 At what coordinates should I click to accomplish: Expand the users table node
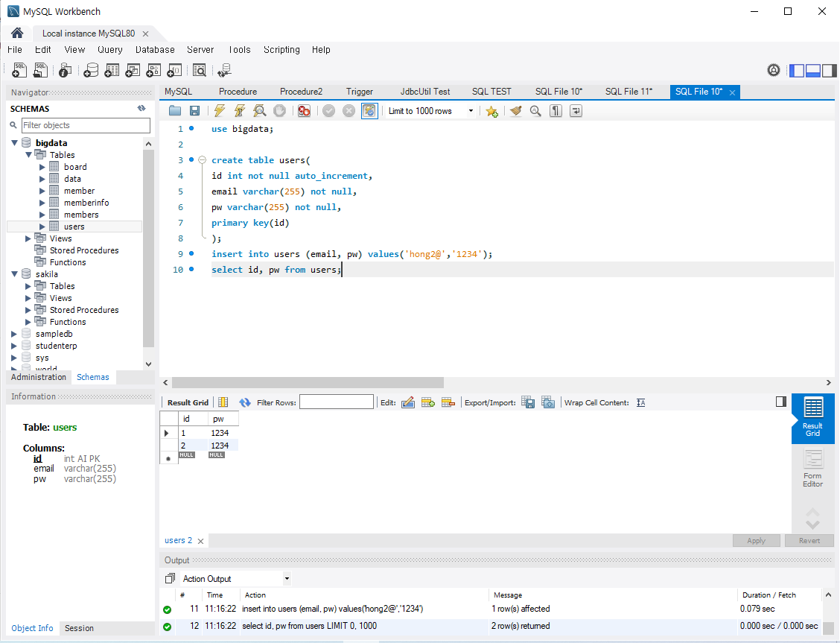click(x=42, y=226)
